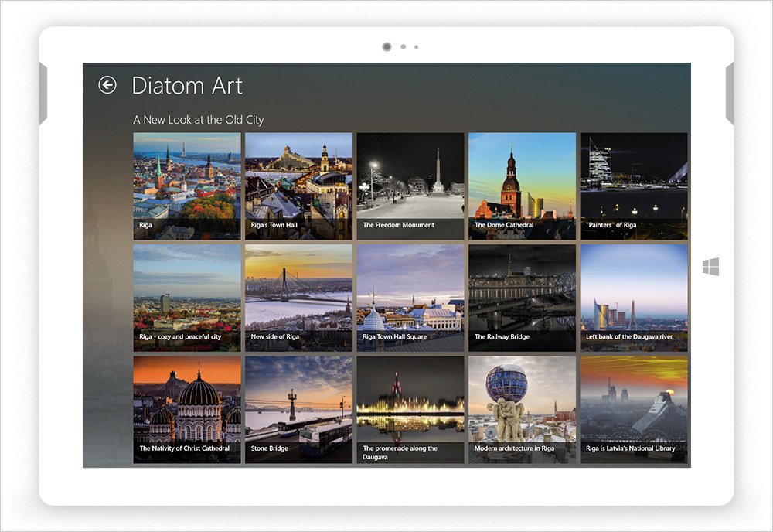The height and width of the screenshot is (532, 773).
Task: Open Modern architecture in Riga photo
Action: point(522,409)
